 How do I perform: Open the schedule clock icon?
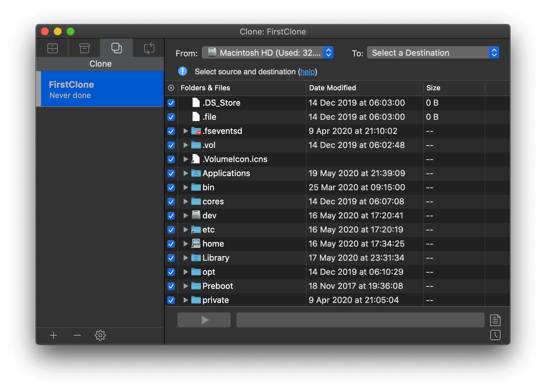tap(495, 335)
